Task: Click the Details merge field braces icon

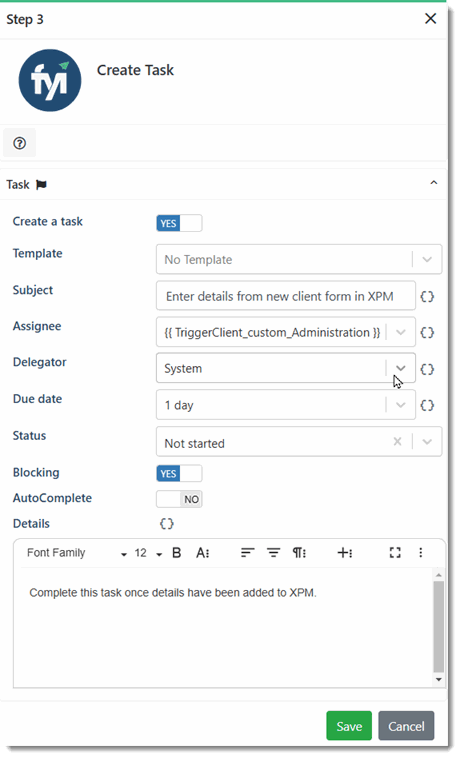Action: coord(167,524)
